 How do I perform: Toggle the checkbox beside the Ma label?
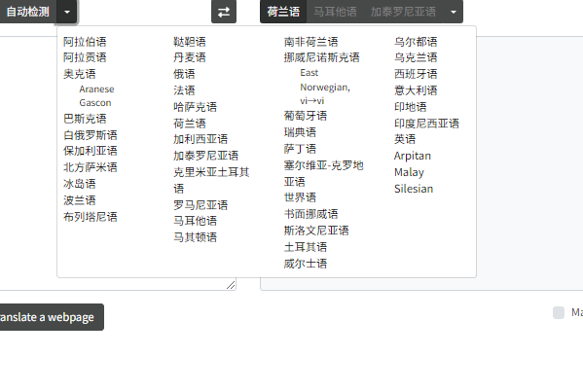559,312
